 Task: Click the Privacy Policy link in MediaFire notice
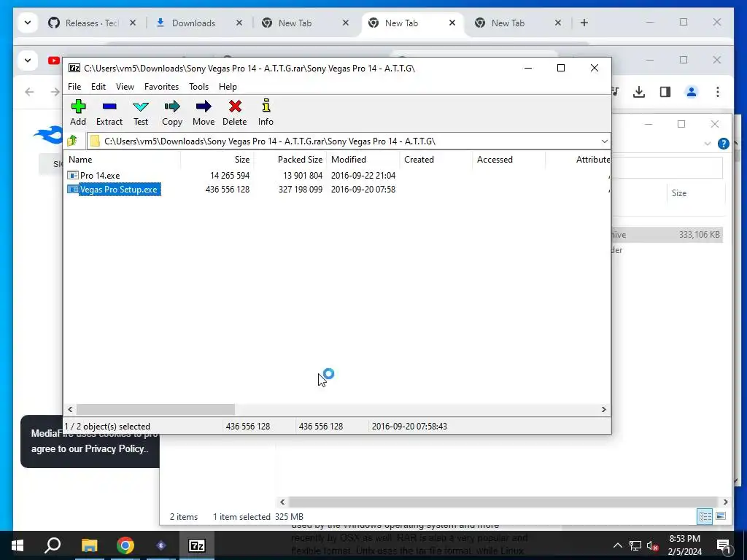coord(115,448)
